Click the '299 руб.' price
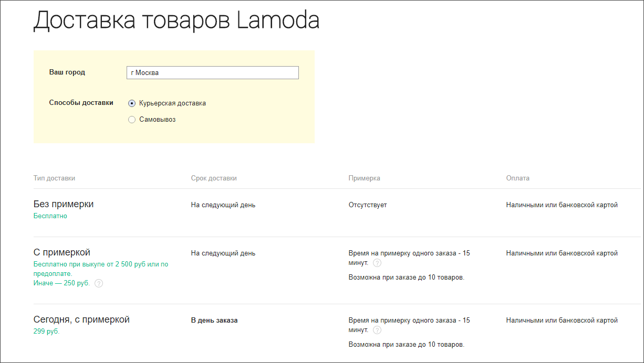644x363 pixels. point(47,332)
